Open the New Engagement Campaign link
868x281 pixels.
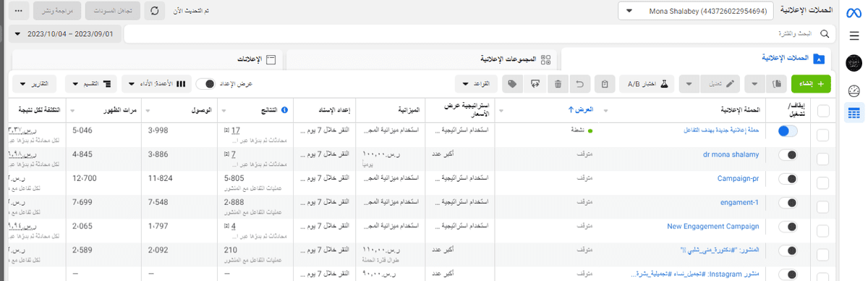tap(713, 226)
